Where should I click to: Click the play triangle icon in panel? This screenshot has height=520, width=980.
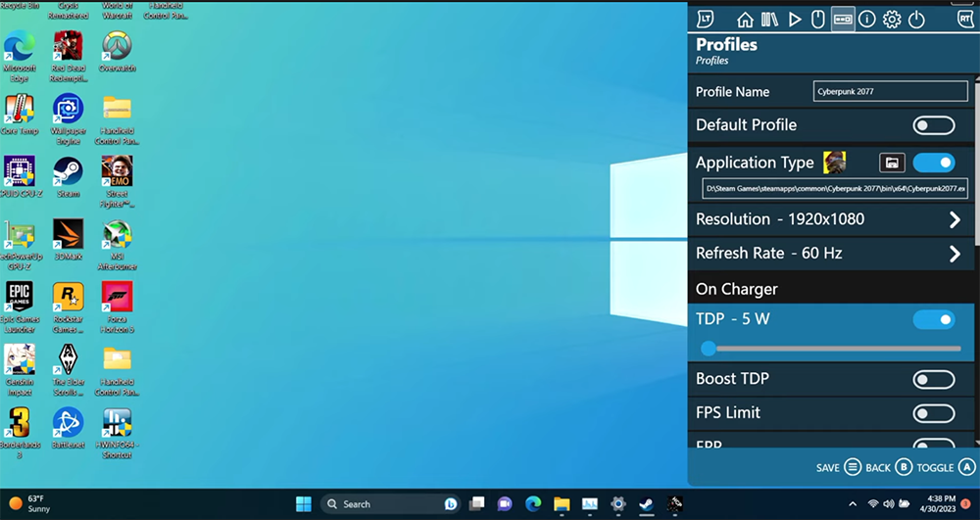click(795, 20)
